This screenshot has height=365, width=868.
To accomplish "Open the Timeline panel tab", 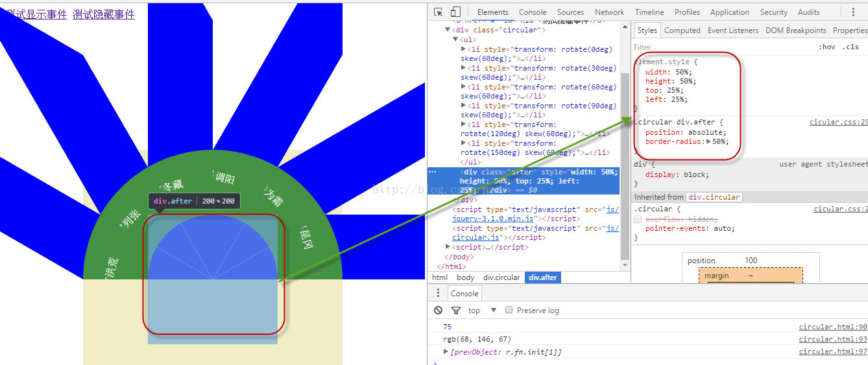I will coord(649,12).
